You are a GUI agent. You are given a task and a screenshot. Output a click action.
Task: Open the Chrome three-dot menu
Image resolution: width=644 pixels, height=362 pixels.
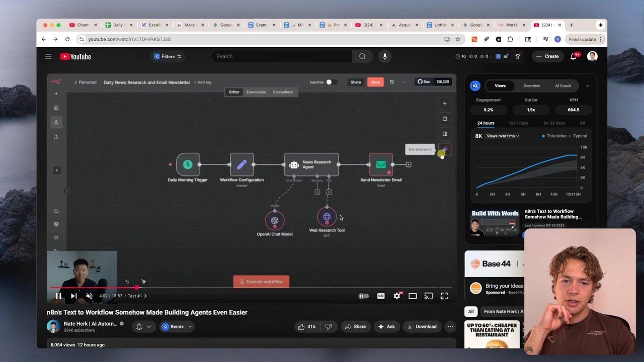pos(600,39)
